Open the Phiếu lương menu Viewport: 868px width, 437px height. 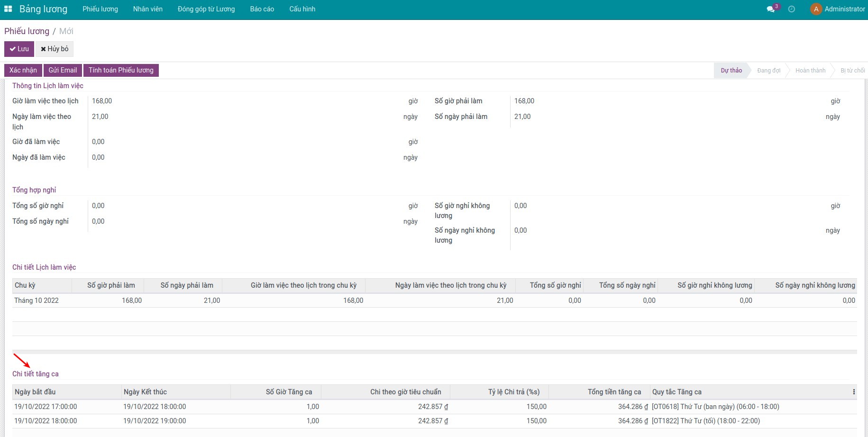[100, 9]
